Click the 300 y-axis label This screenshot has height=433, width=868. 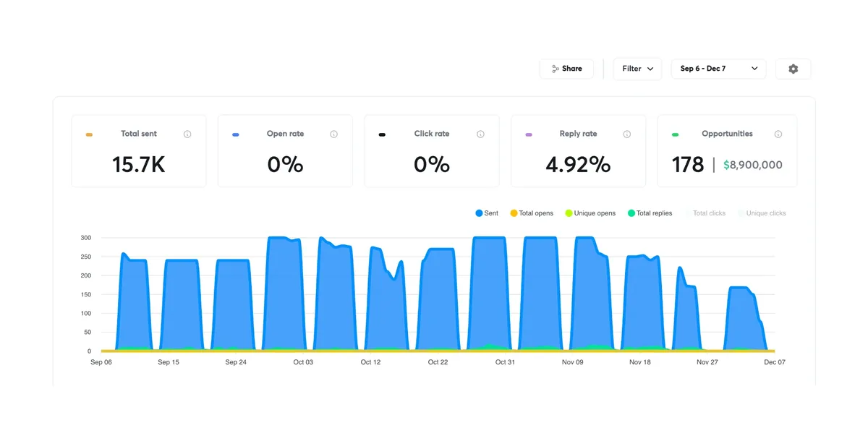85,238
